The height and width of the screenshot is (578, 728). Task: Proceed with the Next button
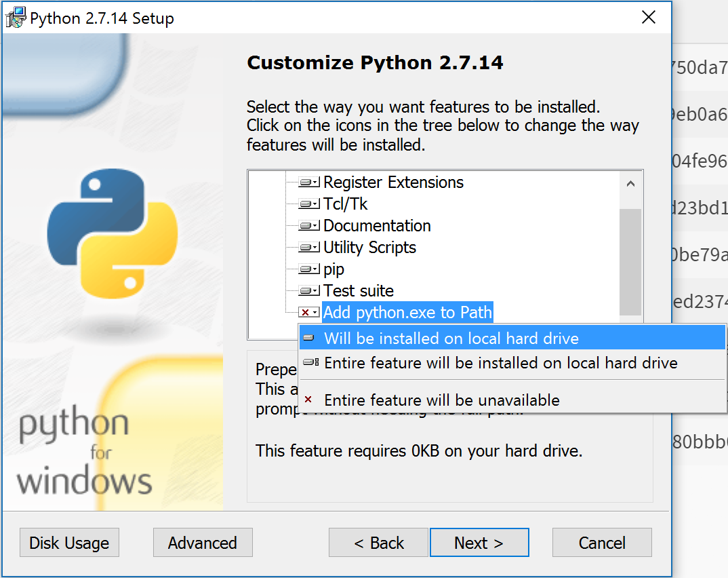479,543
